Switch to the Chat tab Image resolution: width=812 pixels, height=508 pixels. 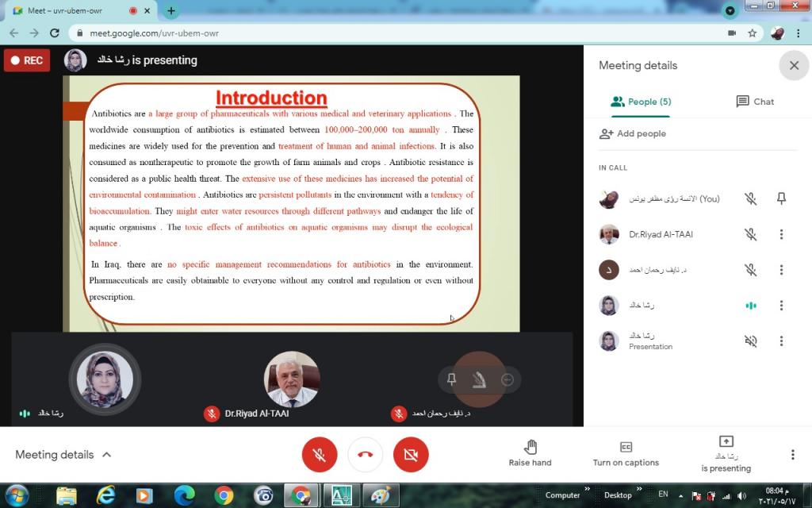(x=755, y=102)
